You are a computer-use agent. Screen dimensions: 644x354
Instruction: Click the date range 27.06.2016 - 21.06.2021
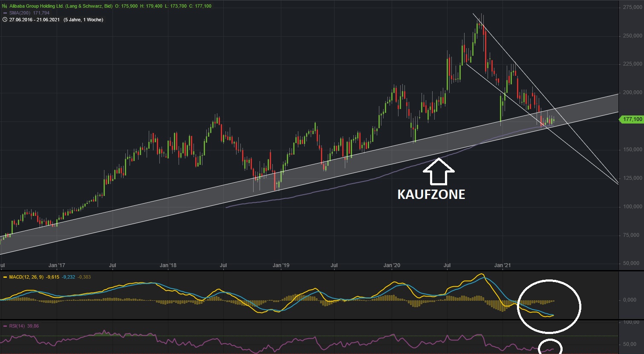[x=35, y=20]
